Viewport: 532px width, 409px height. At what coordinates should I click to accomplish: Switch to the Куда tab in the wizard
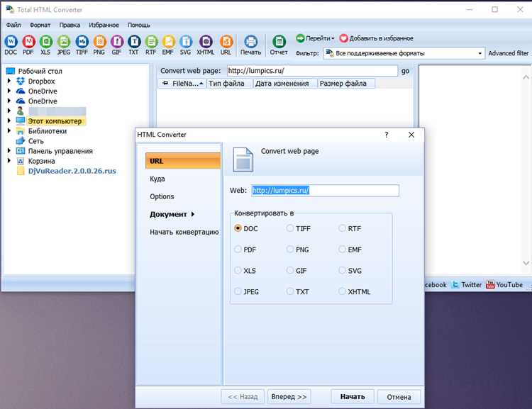(x=157, y=179)
